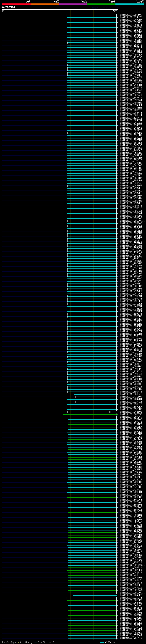Select hit label UniRef100_P41745
This screenshot has width=146, height=644.
coord(131,440)
